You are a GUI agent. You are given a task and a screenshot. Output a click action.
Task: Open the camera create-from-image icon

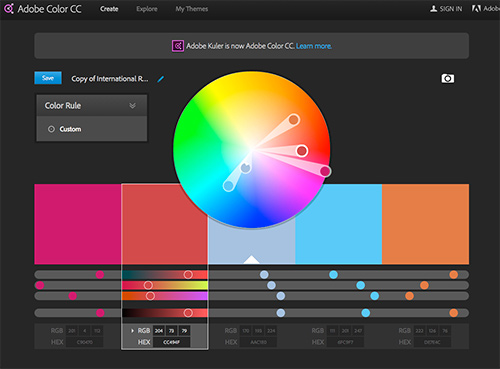(x=448, y=78)
